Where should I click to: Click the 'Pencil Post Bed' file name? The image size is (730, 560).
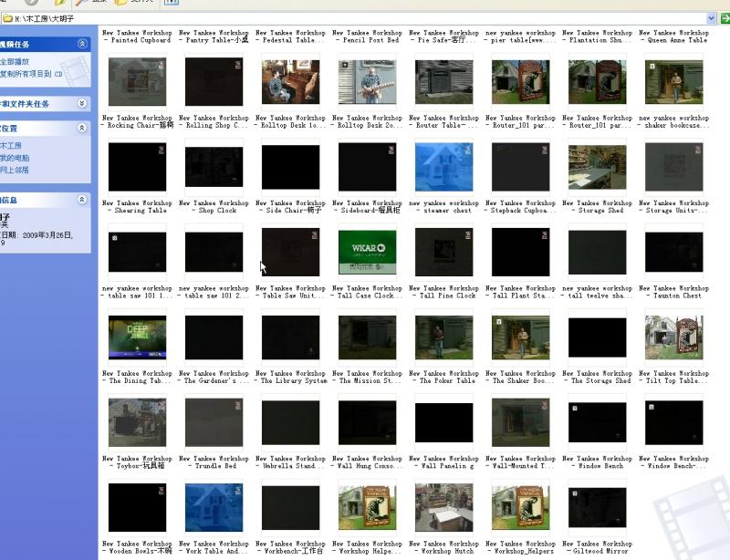[368, 36]
